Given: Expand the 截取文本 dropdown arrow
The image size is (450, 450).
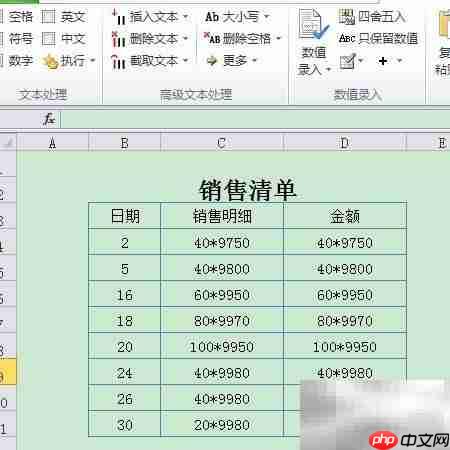Looking at the screenshot, I should (x=185, y=61).
